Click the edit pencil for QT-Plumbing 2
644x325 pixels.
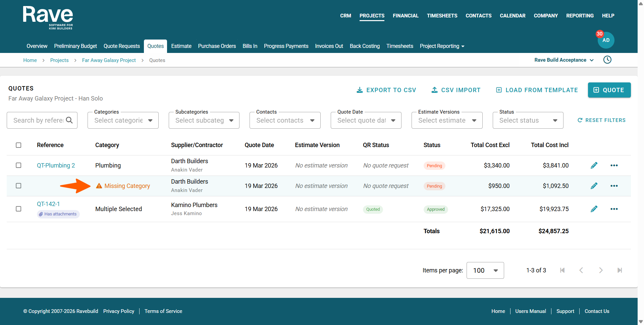(x=594, y=166)
